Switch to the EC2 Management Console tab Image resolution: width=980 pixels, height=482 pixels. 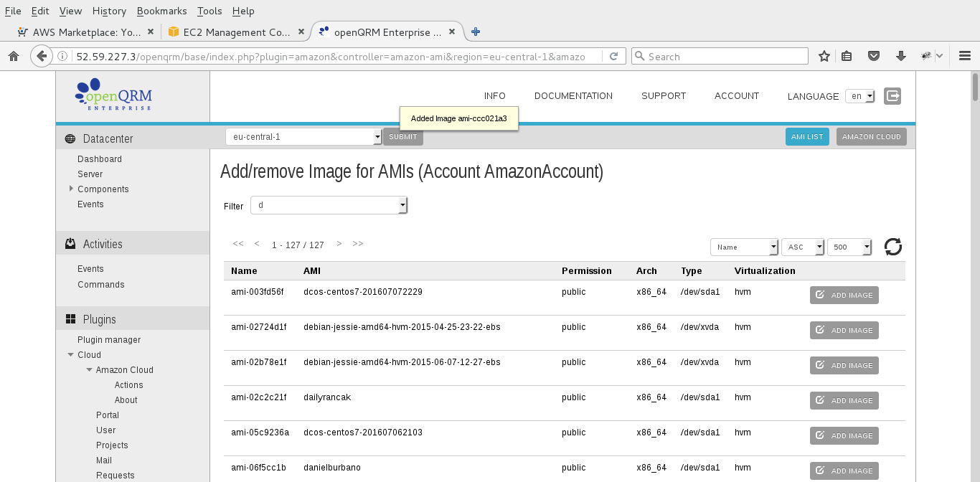click(237, 32)
